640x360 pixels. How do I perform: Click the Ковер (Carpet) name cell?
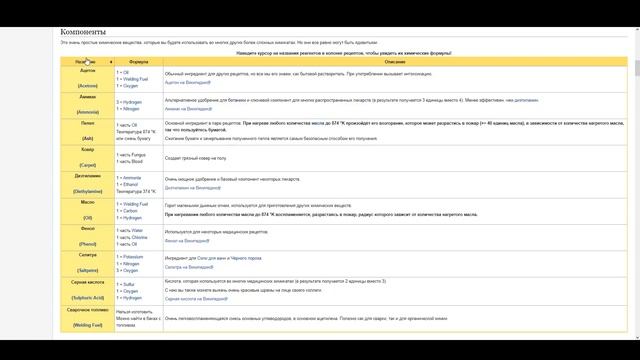pos(87,158)
